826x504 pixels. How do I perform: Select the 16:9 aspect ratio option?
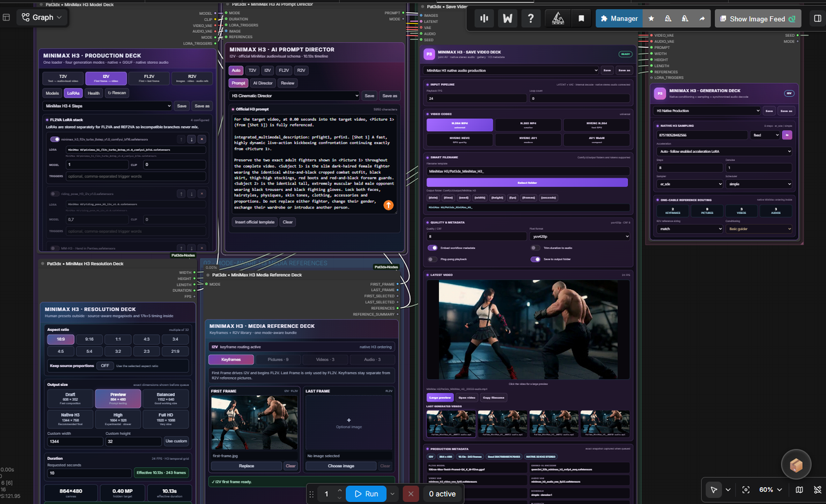[x=61, y=339]
